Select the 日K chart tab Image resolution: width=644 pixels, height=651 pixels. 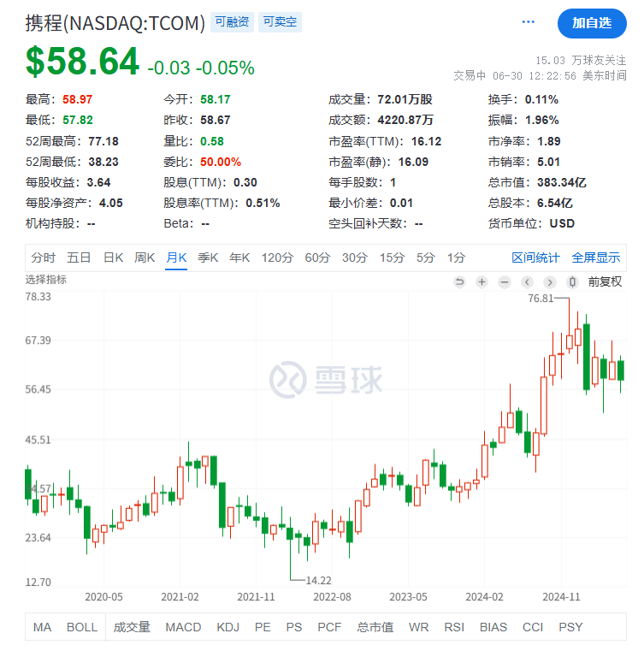coord(113,257)
